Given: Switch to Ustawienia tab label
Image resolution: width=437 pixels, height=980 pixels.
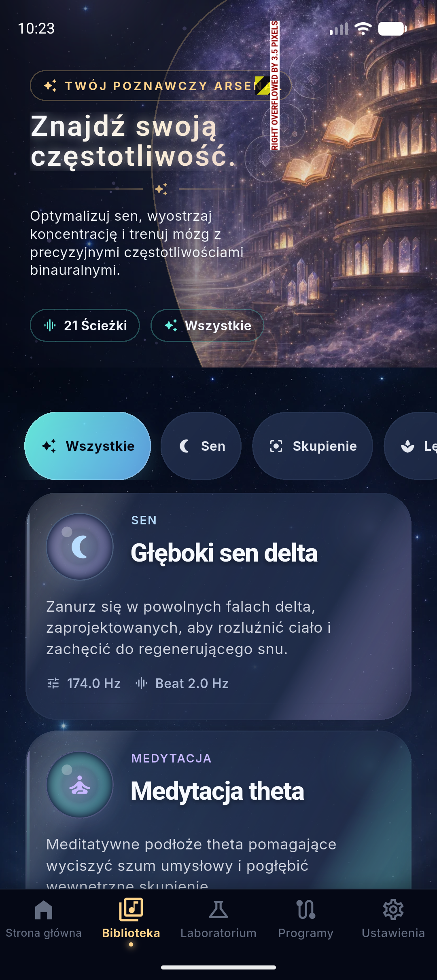Looking at the screenshot, I should click(x=393, y=933).
